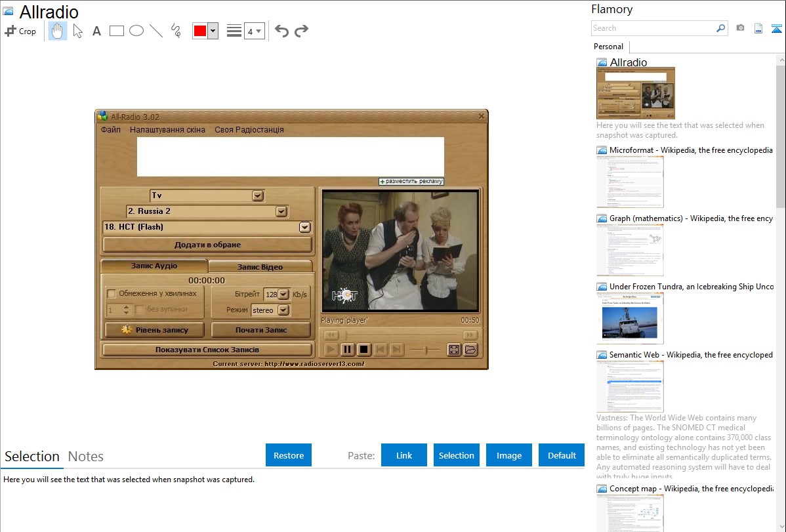Viewport: 786px width, 532px height.
Task: Open the Under Frozen Tundra snapshot thumbnail
Action: (x=630, y=318)
